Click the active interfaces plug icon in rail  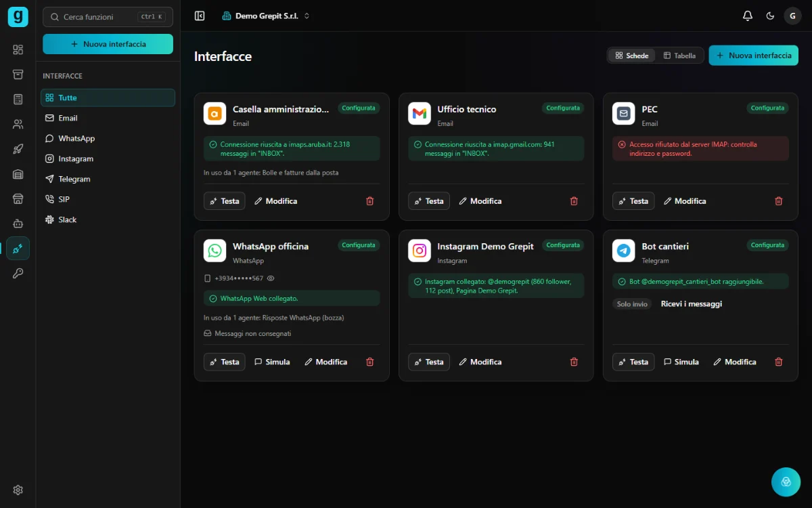[x=18, y=249]
